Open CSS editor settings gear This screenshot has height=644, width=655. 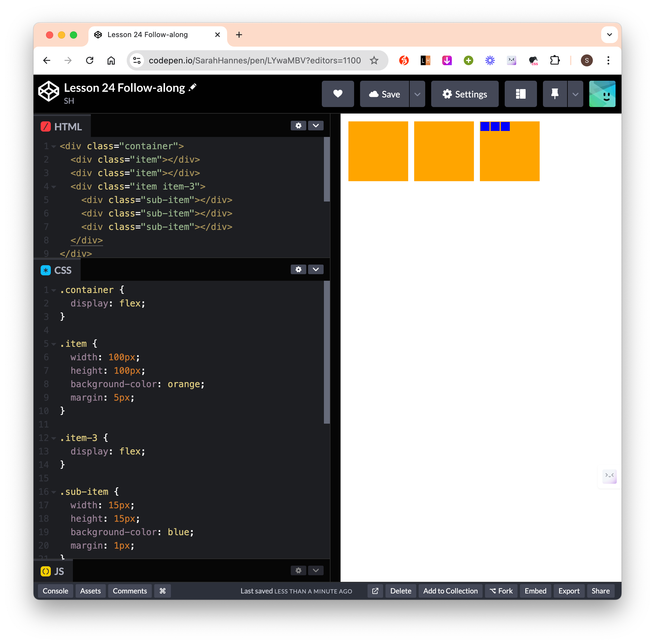tap(299, 270)
